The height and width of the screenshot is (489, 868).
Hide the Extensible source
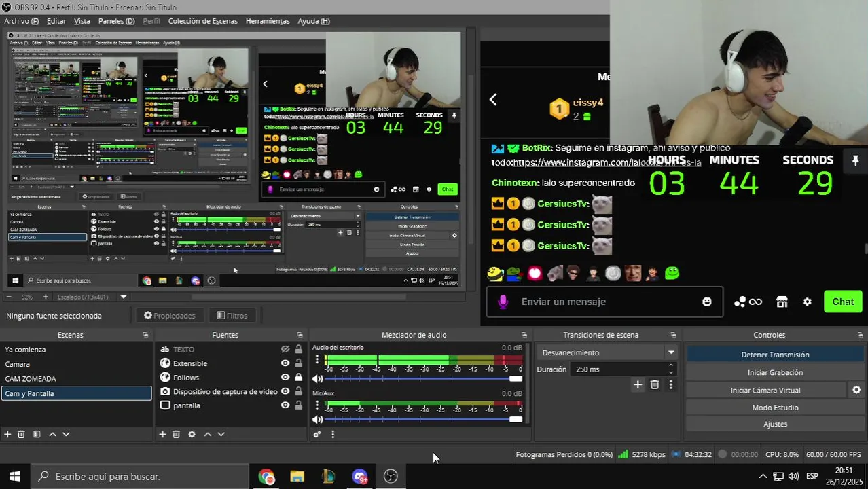coord(285,363)
